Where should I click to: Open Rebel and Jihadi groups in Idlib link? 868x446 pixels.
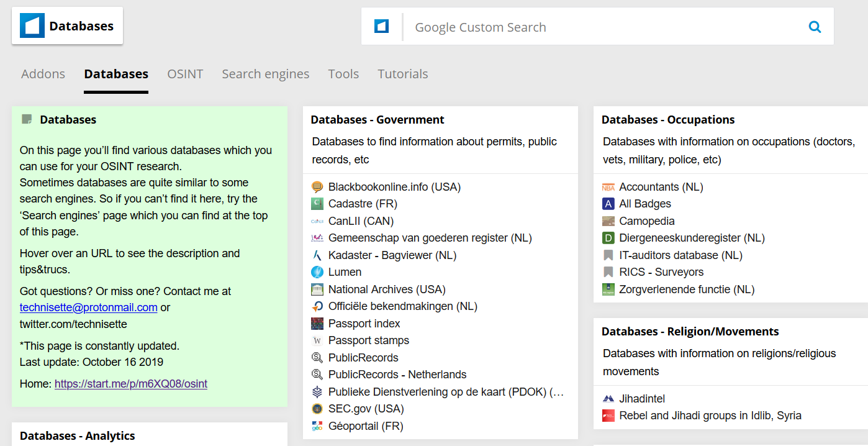click(710, 416)
